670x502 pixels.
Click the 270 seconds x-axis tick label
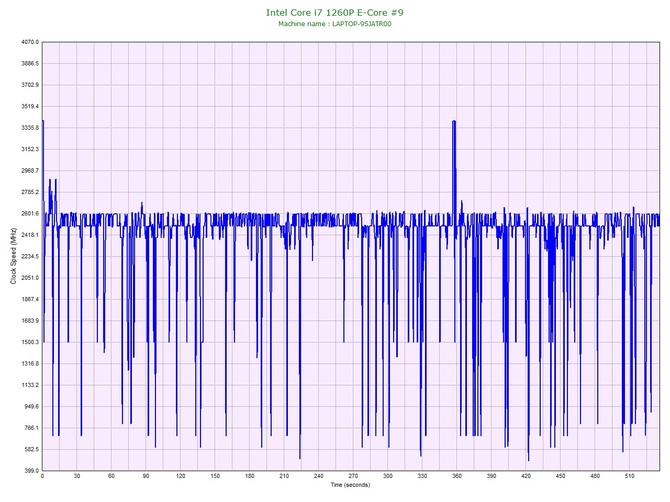coord(353,476)
